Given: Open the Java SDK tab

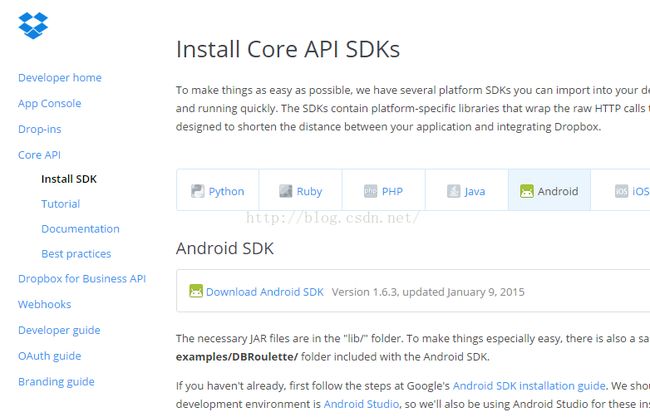Looking at the screenshot, I should pyautogui.click(x=467, y=190).
